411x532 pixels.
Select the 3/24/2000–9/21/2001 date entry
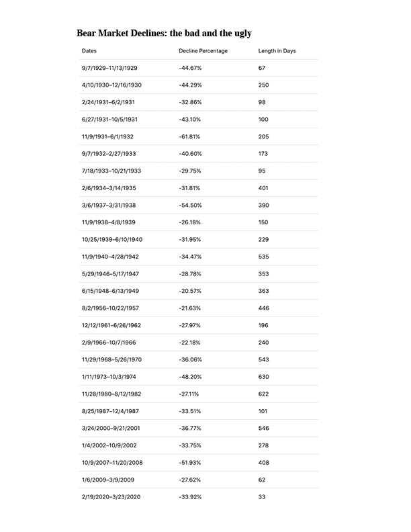click(x=111, y=428)
